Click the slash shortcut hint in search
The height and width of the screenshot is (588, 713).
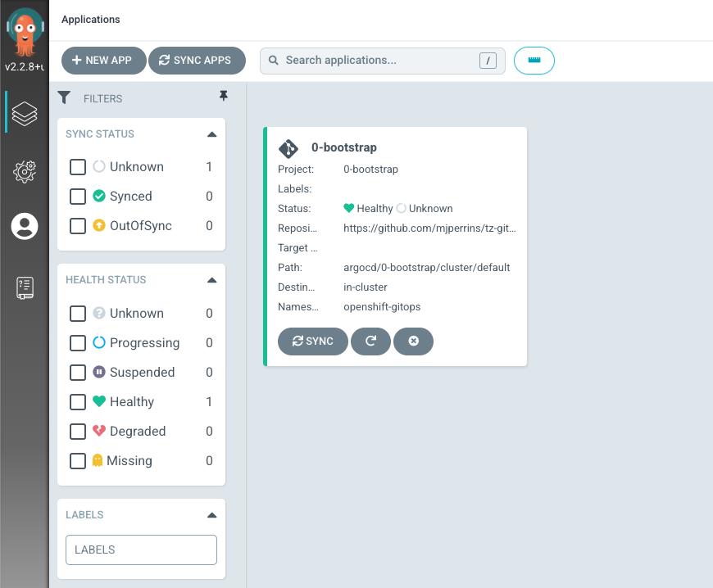click(488, 61)
